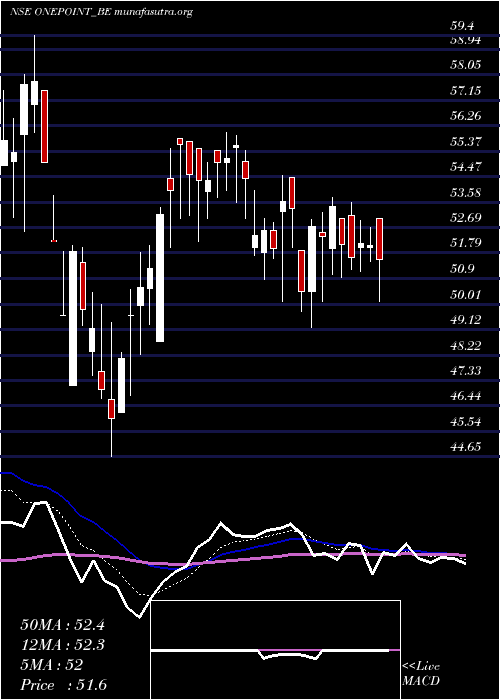Screen dimensions: 500x700
Task: Click the 59.4 price axis label
Action: pyautogui.click(x=462, y=26)
